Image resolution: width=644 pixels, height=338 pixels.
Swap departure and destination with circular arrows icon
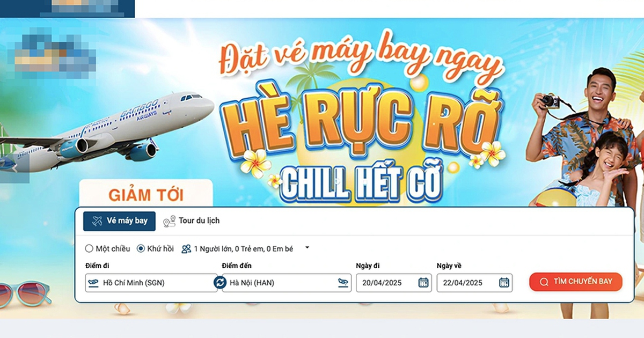[219, 282]
